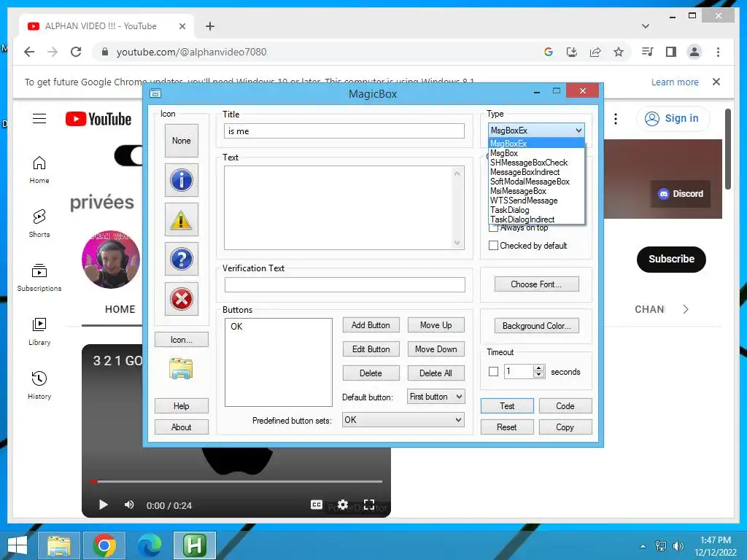
Task: Open Background Color picker
Action: coord(536,326)
